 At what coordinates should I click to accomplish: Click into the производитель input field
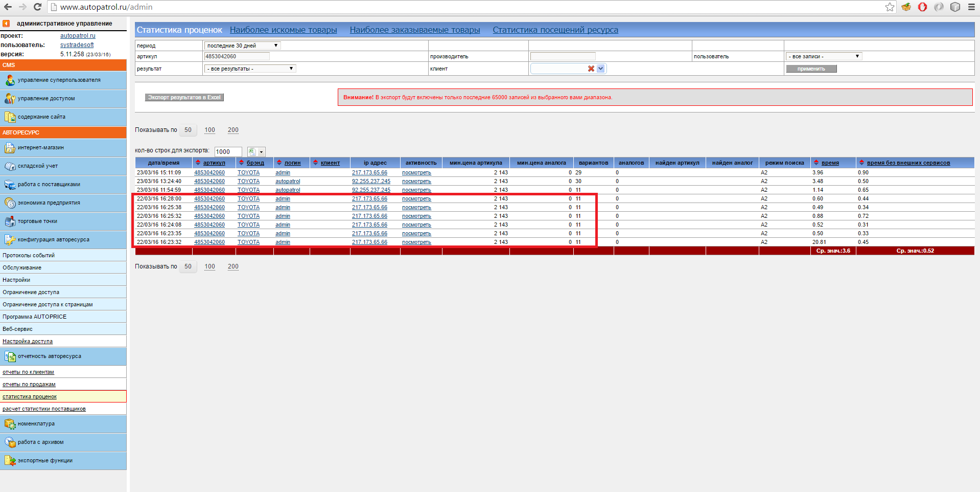[x=563, y=56]
